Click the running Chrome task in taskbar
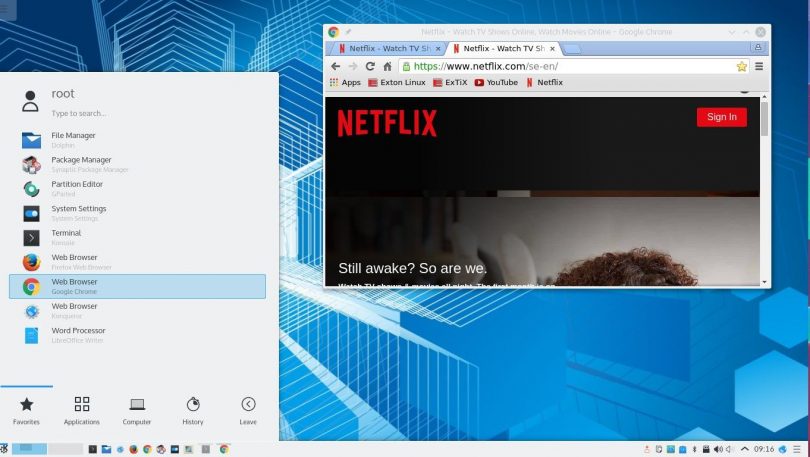810x457 pixels. [224, 449]
